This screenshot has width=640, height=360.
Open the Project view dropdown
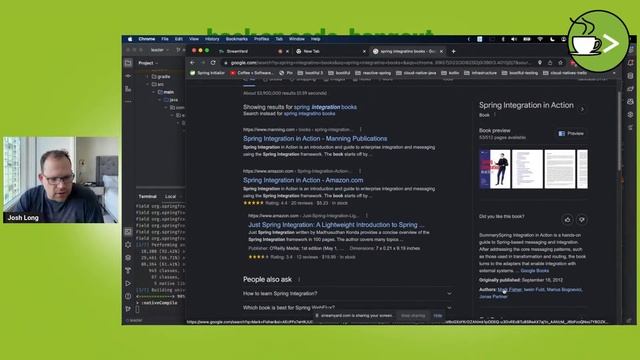148,63
